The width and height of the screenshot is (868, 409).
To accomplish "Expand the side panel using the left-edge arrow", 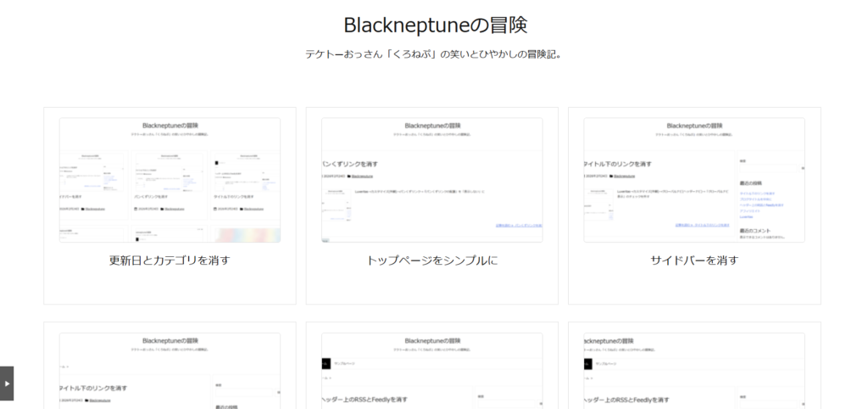I will (7, 384).
